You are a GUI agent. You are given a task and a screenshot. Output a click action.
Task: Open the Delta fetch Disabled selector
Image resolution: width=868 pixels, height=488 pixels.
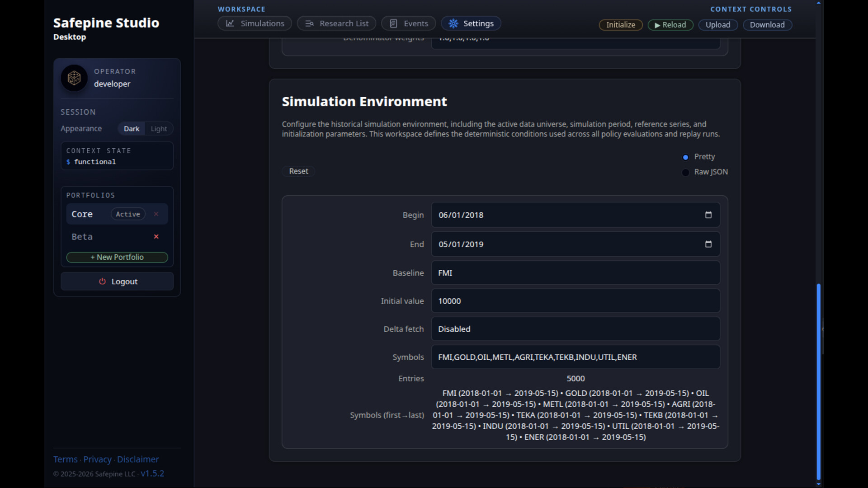pos(576,329)
